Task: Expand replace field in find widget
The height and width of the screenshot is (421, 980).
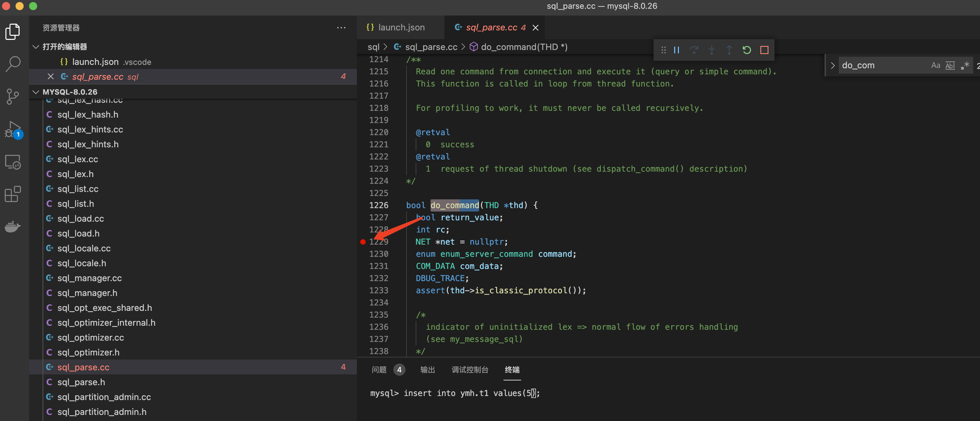Action: click(x=832, y=66)
